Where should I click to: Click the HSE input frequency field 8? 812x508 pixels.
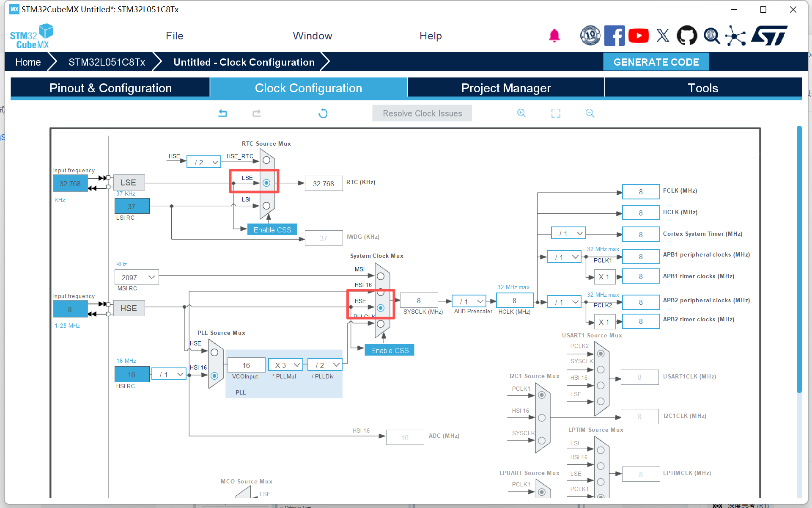70,309
